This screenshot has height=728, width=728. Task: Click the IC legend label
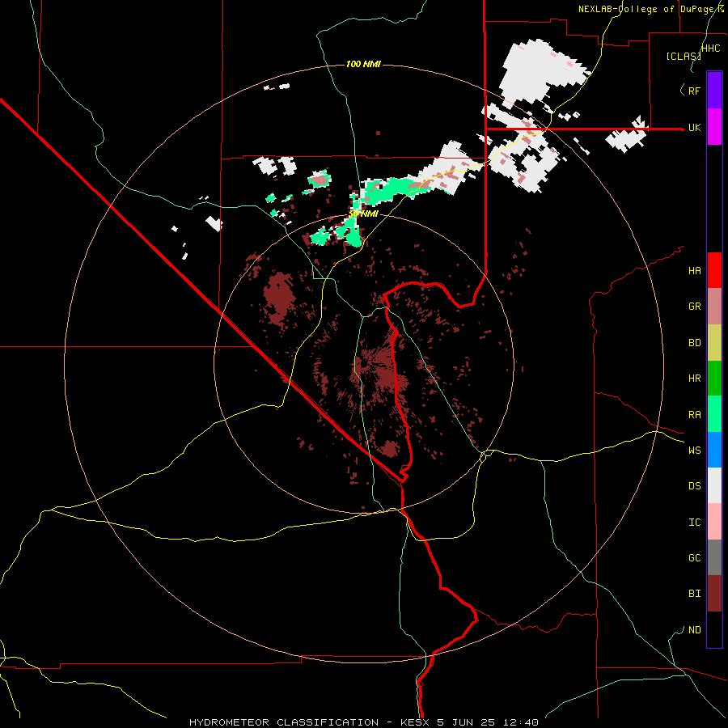pos(694,523)
